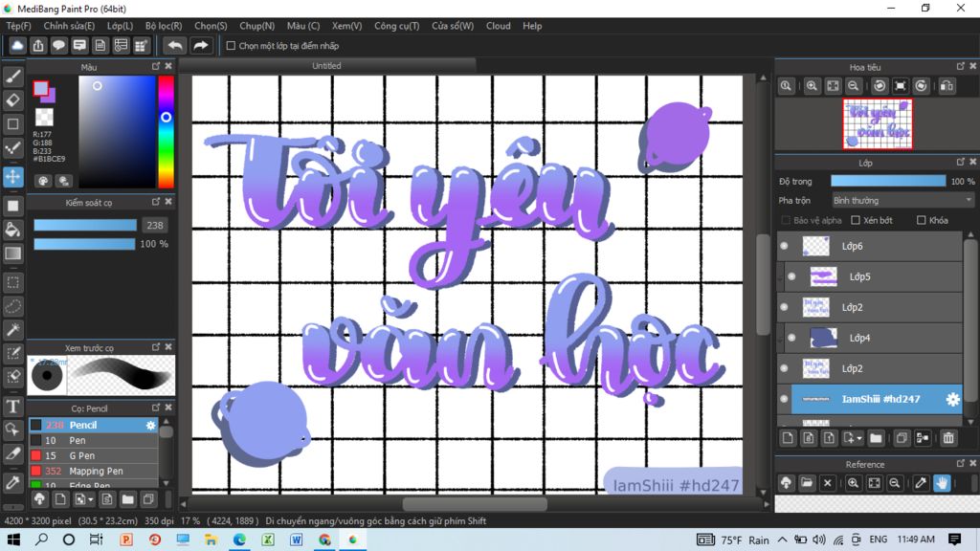Hide the Lớp6 layer visibility
The image size is (980, 551).
[785, 246]
